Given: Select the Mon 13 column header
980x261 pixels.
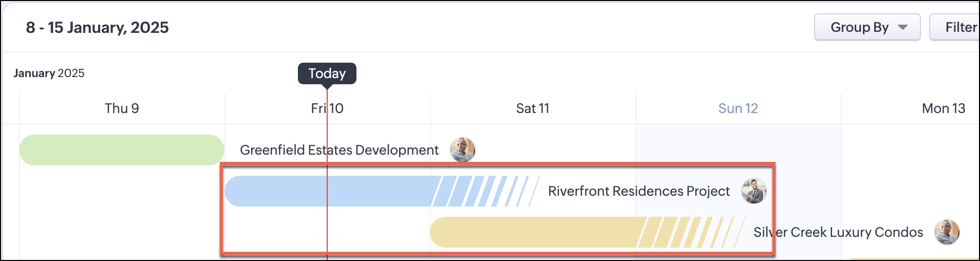Looking at the screenshot, I should (x=944, y=108).
